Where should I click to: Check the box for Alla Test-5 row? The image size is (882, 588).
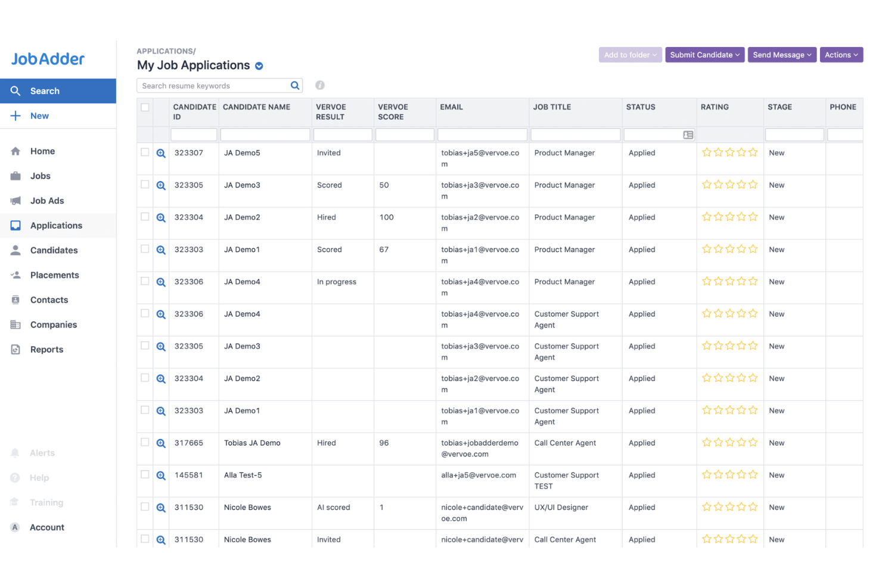coord(145,474)
